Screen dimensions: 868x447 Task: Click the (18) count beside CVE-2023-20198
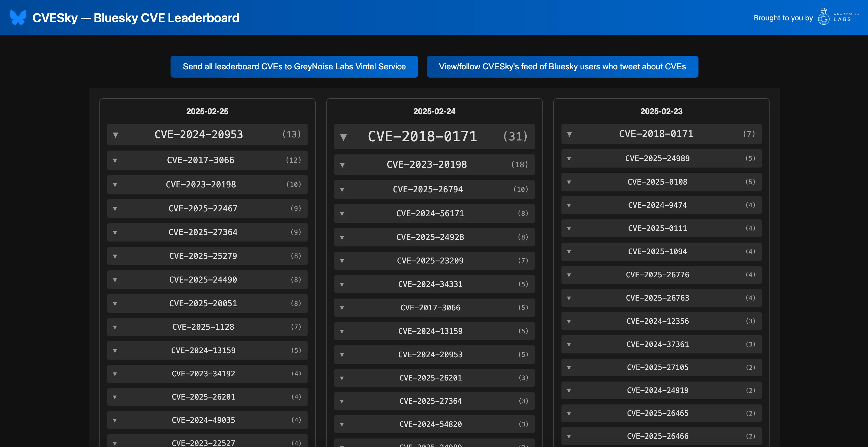point(520,164)
